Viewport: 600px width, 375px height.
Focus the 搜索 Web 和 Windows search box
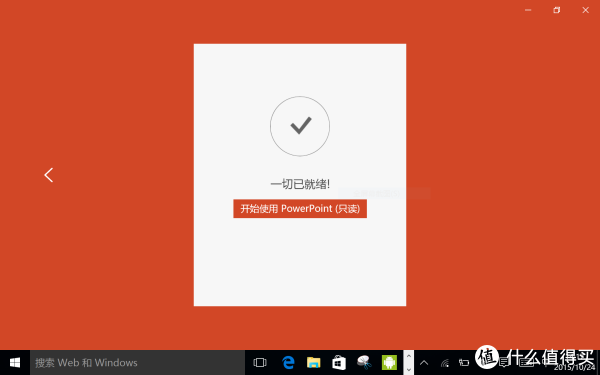(x=137, y=362)
